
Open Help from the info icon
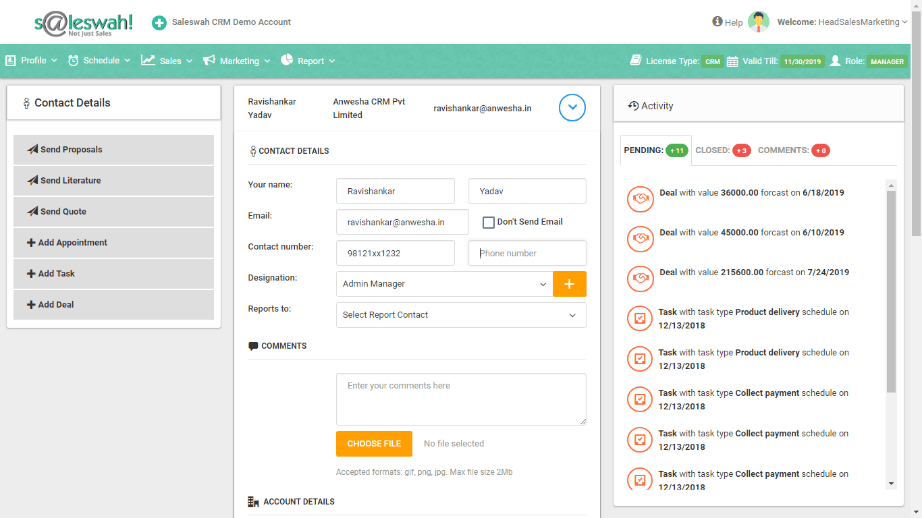[x=717, y=21]
